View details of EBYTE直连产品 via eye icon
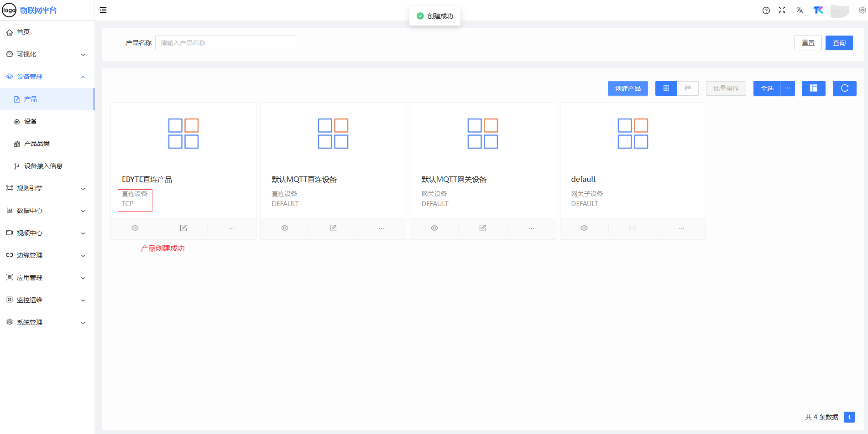Viewport: 868px width, 434px height. click(x=135, y=228)
